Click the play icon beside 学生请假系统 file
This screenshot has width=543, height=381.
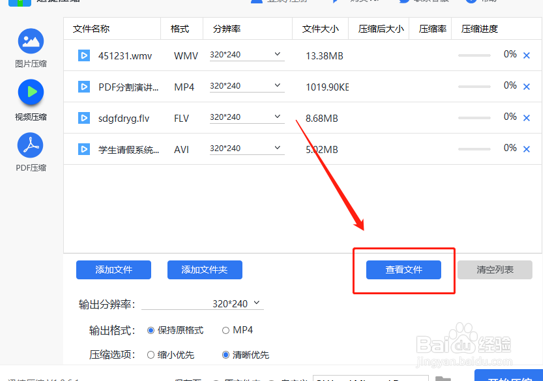[84, 149]
